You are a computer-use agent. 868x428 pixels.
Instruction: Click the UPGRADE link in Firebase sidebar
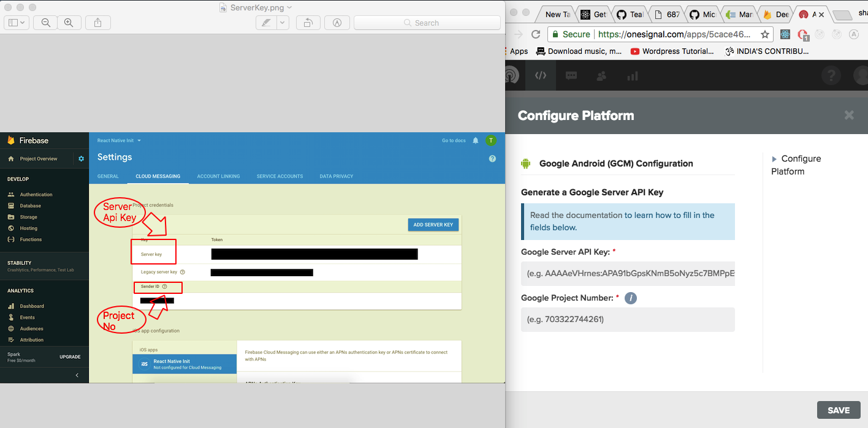click(x=70, y=357)
